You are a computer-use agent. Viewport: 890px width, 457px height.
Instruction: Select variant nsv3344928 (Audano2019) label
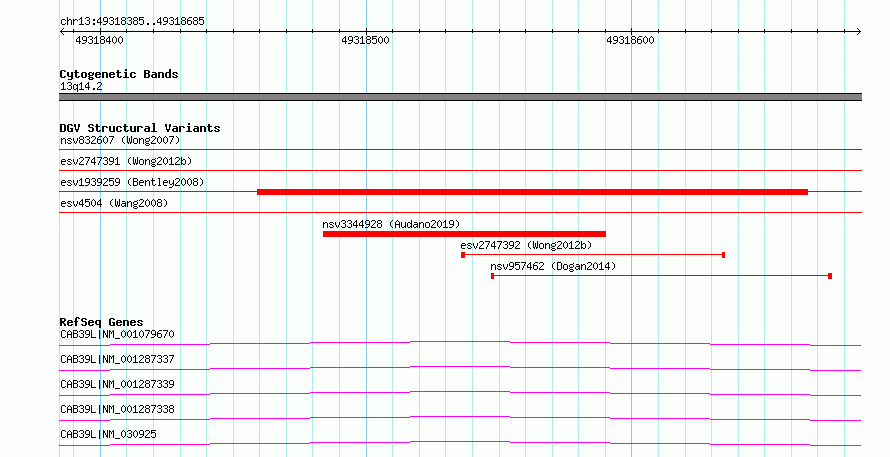pyautogui.click(x=391, y=224)
